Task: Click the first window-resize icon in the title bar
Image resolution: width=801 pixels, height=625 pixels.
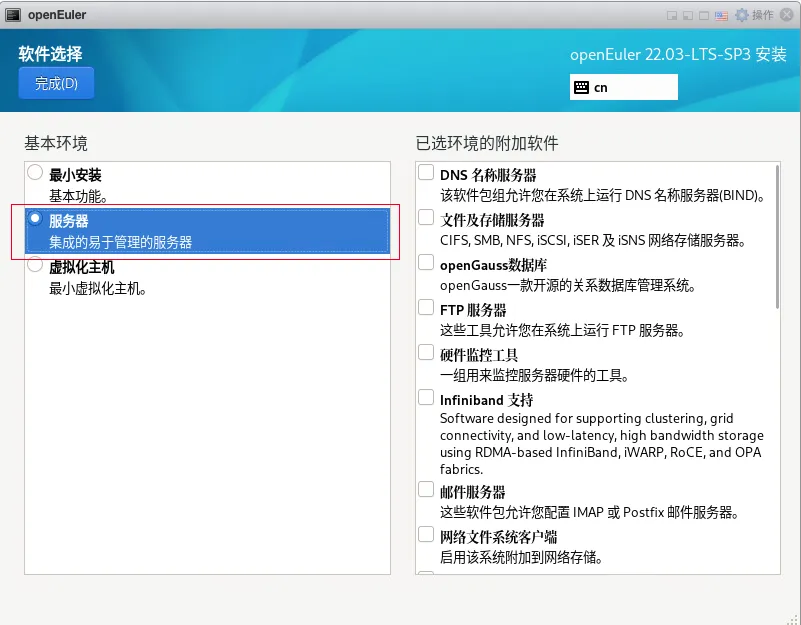Action: pos(672,15)
